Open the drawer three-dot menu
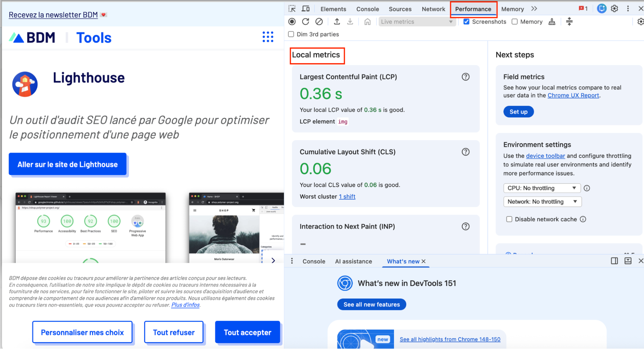The height and width of the screenshot is (349, 644). click(x=292, y=261)
